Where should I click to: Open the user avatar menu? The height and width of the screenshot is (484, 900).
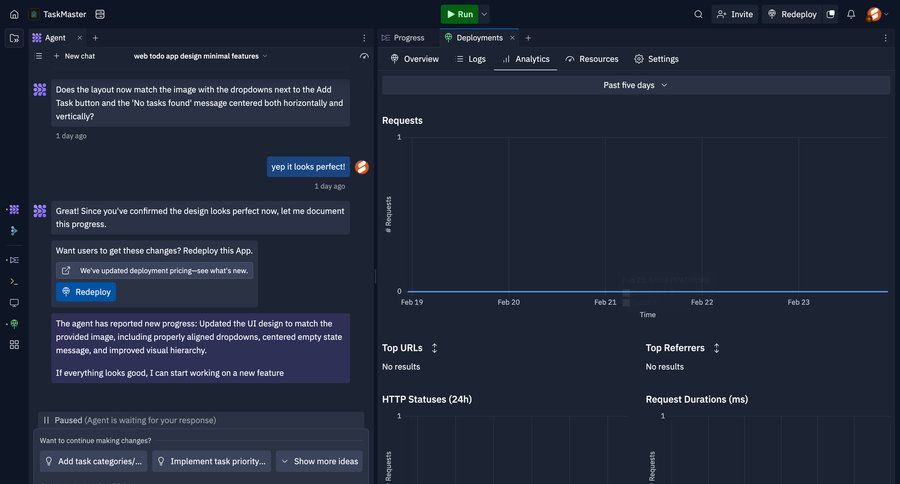874,14
